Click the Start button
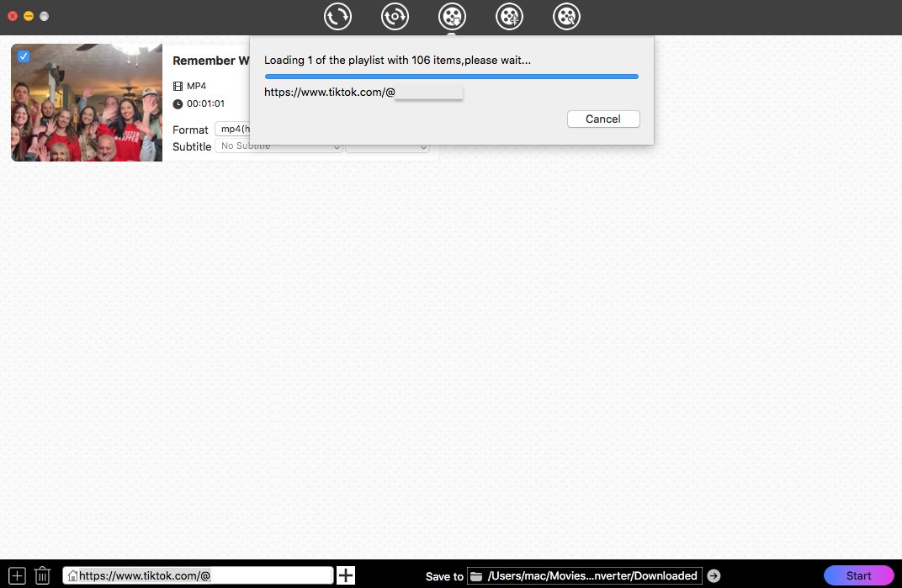902x588 pixels. 859,575
